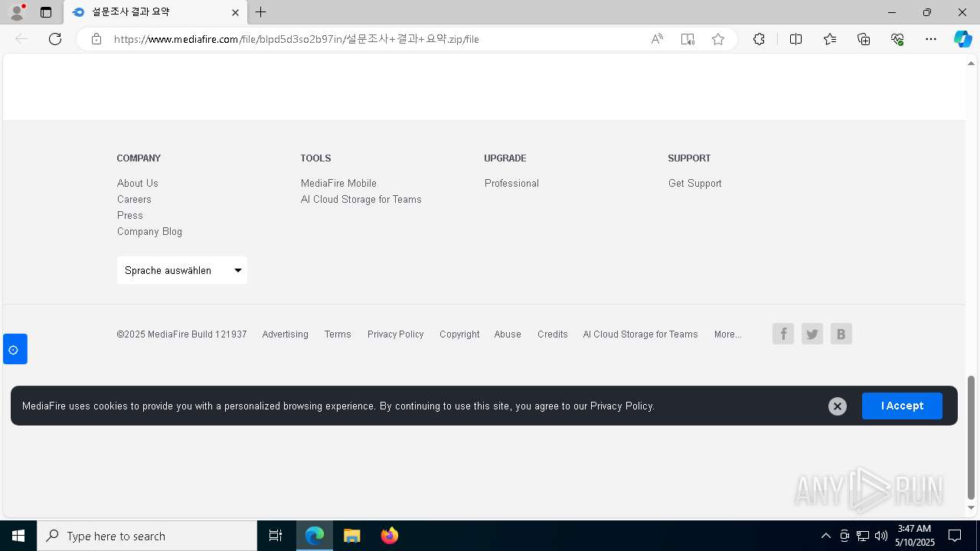Open Task View on the taskbar

276,536
